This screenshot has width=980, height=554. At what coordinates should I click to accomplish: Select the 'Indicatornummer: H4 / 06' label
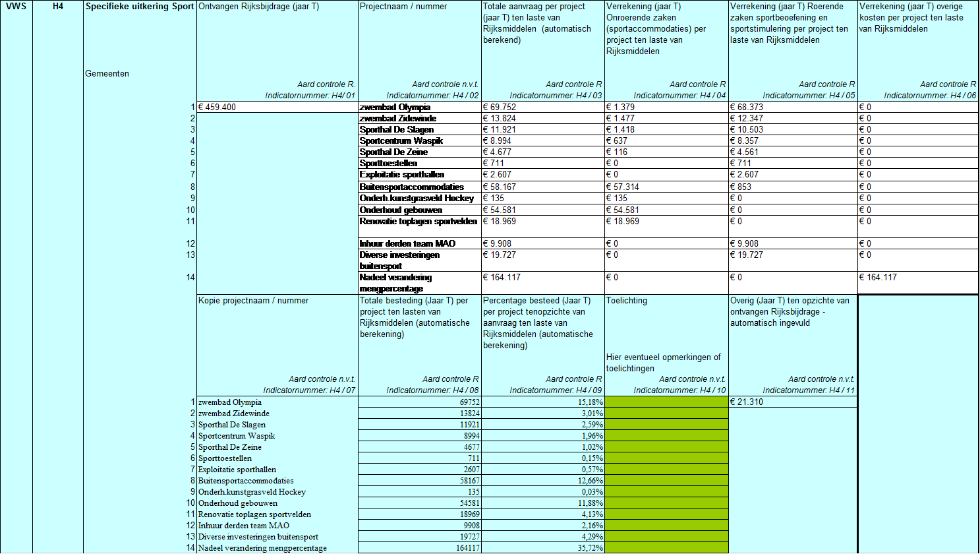click(931, 96)
